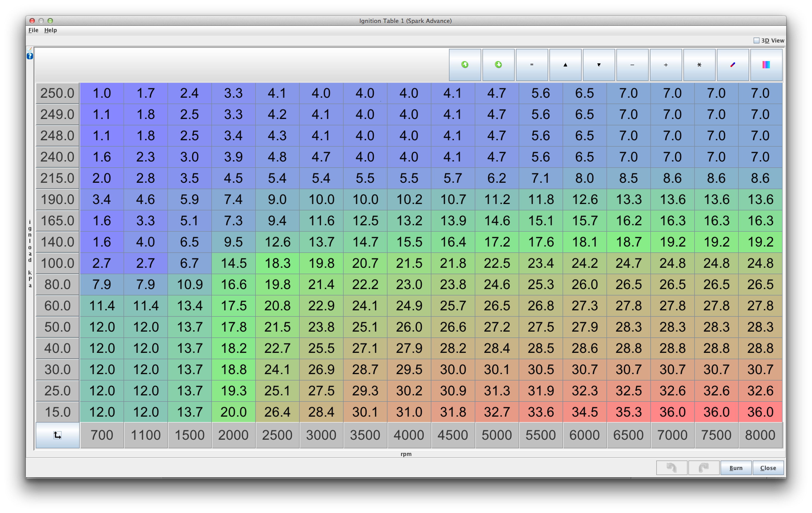This screenshot has height=513, width=812.
Task: Click the axis swap button at table corner
Action: pos(57,435)
